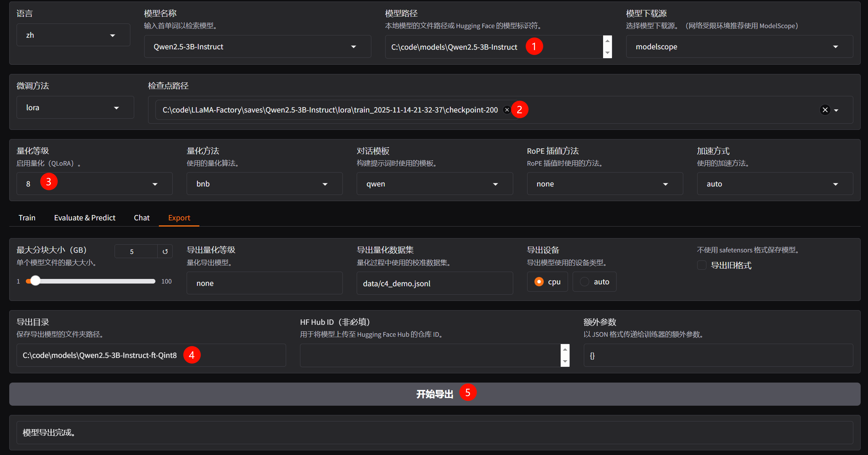Click up arrow in HF Hub ID field
Image resolution: width=868 pixels, height=455 pixels.
click(565, 349)
